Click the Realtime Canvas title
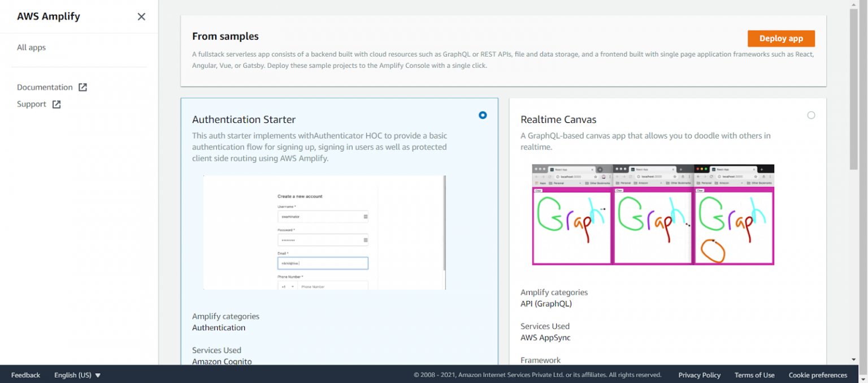Screen dimensions: 868x383 point(558,119)
